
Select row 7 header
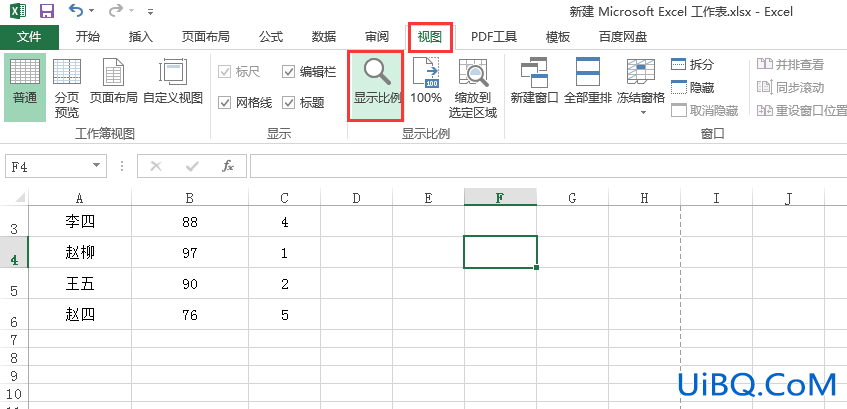click(x=14, y=339)
